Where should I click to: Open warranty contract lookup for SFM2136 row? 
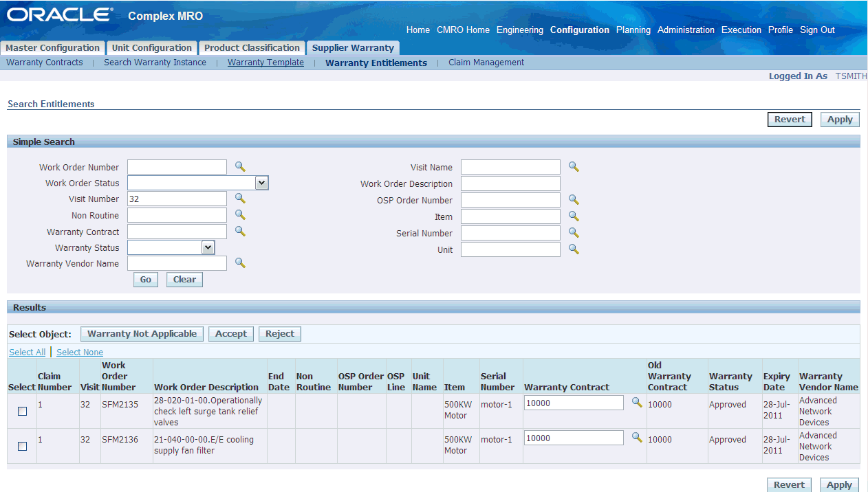(x=637, y=437)
